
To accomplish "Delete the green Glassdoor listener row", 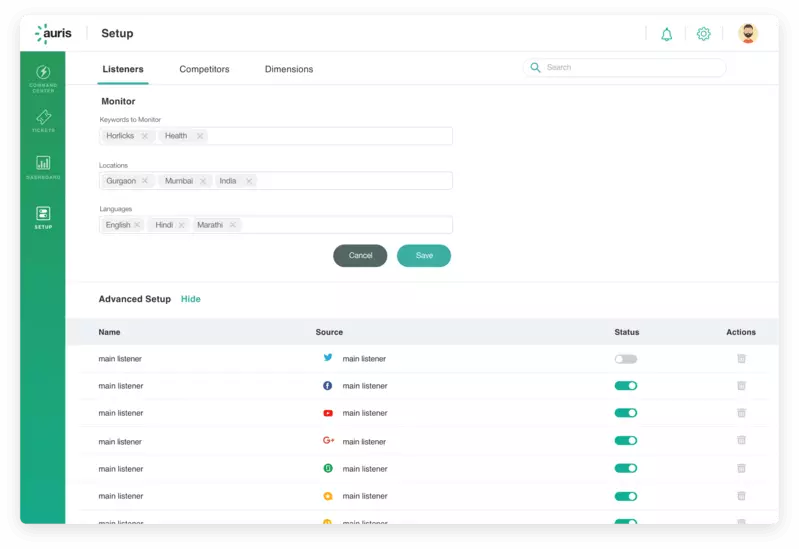I will pyautogui.click(x=741, y=468).
